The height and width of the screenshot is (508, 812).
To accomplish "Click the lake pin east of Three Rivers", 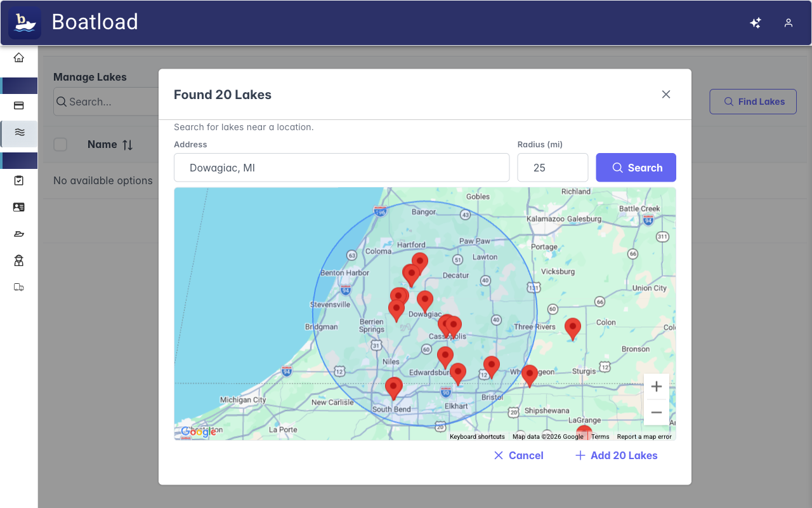I will point(573,330).
